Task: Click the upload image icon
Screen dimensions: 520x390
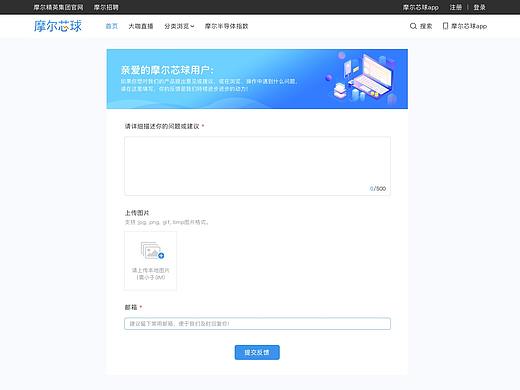Action: pyautogui.click(x=152, y=251)
